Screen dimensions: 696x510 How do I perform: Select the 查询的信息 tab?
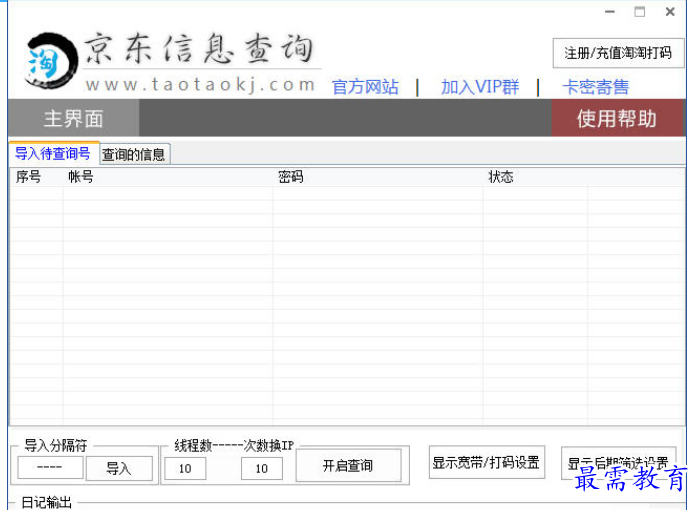134,154
